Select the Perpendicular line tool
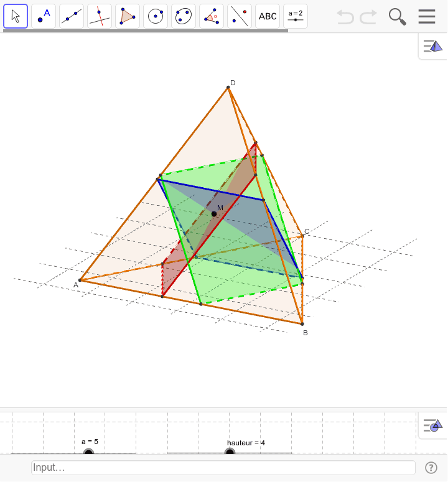The image size is (448, 482). (x=100, y=16)
